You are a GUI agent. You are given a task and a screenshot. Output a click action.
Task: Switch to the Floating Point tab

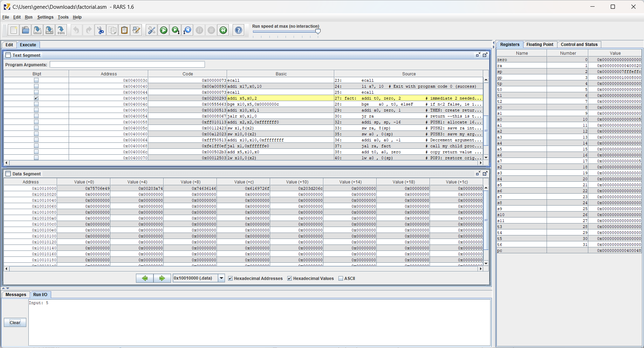(x=540, y=45)
